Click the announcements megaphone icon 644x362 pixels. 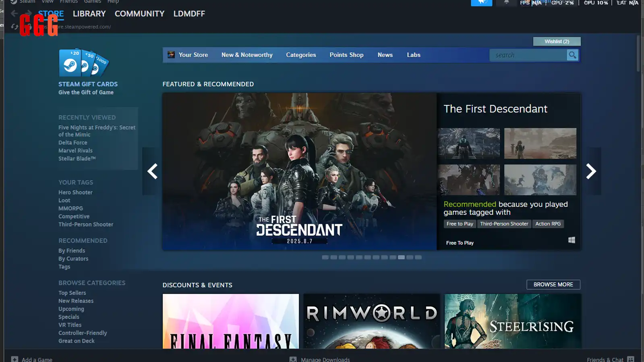pos(481,2)
